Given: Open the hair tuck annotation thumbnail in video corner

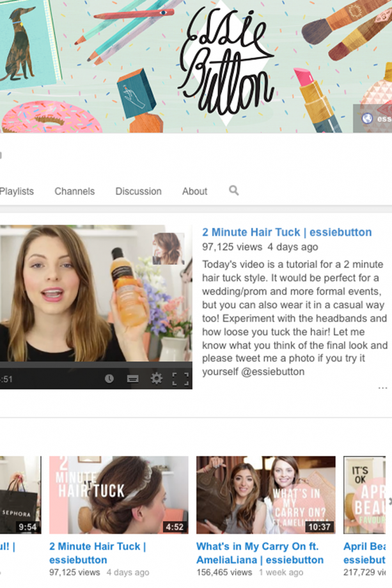Looking at the screenshot, I should [168, 249].
